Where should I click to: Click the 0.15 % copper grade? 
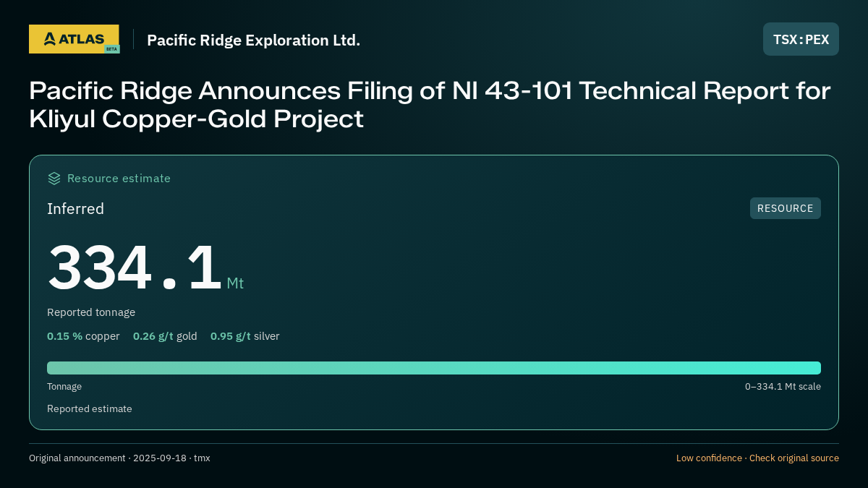(83, 336)
